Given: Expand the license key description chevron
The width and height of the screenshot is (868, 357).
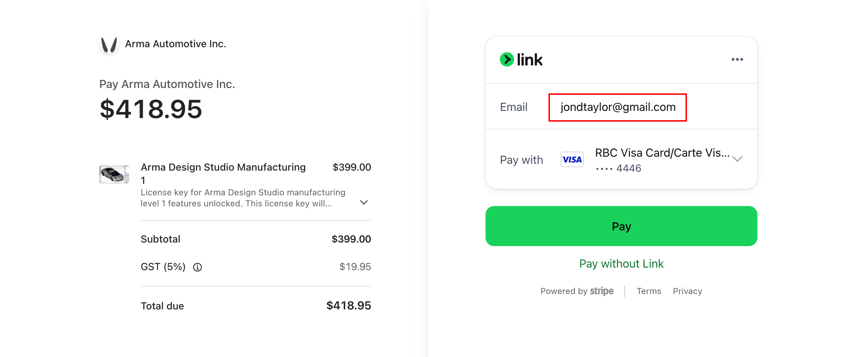Looking at the screenshot, I should click(364, 202).
